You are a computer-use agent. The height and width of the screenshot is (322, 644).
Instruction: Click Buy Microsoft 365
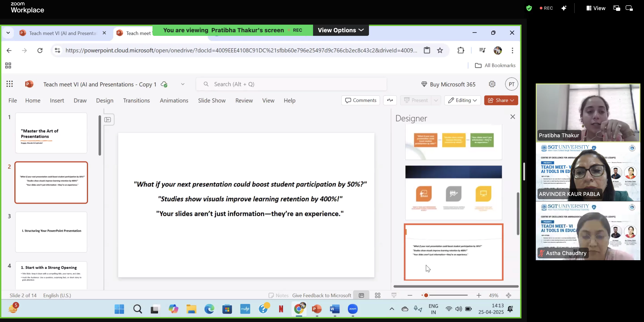[448, 84]
